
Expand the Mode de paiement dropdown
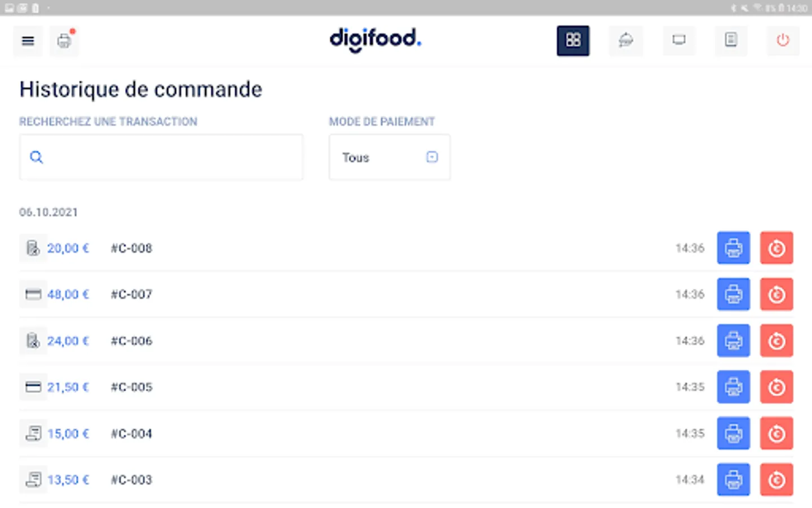(389, 157)
